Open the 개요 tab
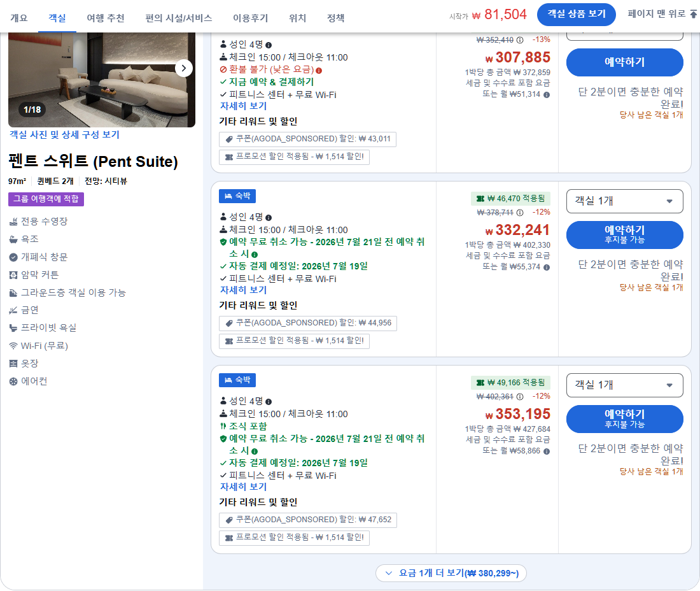The image size is (700, 591). coord(18,18)
